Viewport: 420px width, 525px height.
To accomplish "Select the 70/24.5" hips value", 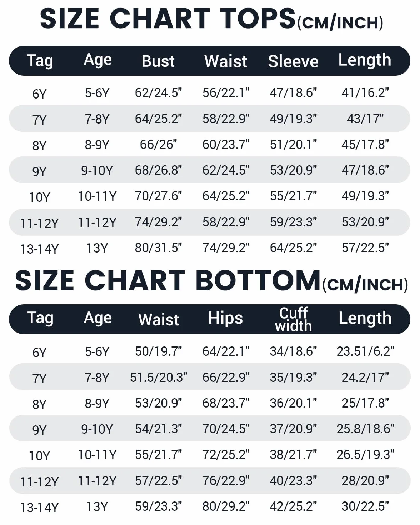I will point(226,429).
